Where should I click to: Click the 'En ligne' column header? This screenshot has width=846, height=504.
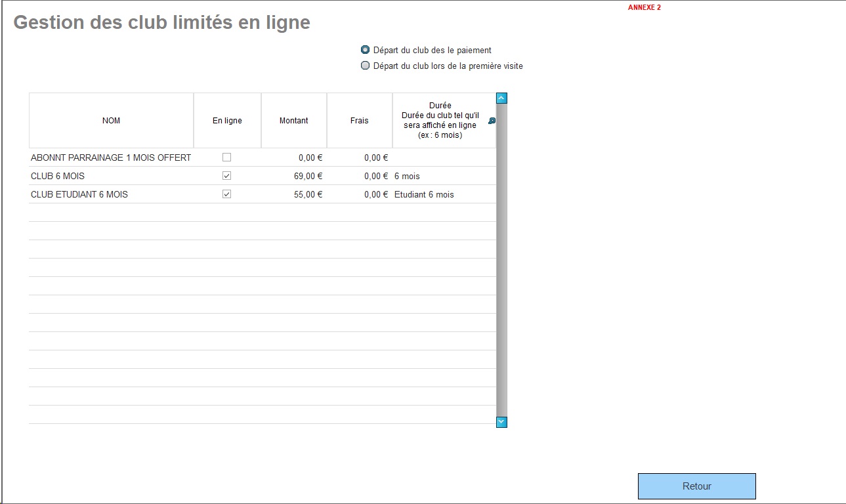[x=227, y=120]
